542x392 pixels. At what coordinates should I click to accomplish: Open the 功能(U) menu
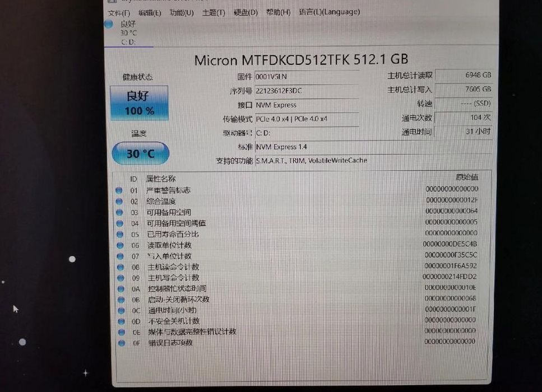182,13
